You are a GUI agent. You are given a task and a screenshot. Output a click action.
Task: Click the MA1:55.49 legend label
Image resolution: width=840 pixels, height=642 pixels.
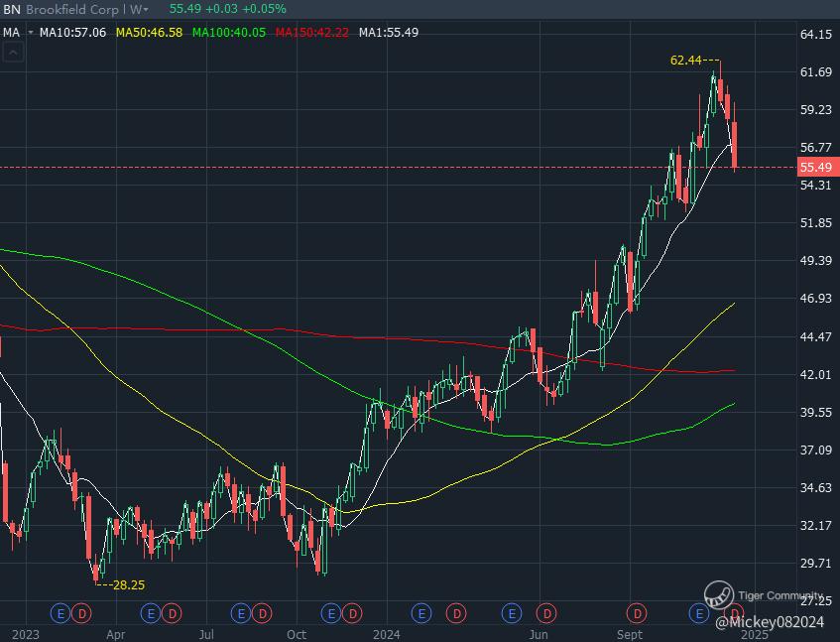[x=389, y=32]
